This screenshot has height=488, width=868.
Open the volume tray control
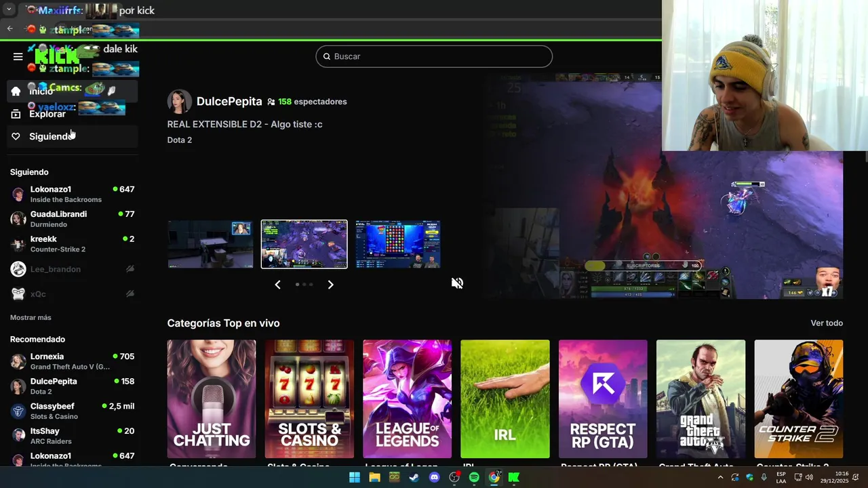[809, 477]
